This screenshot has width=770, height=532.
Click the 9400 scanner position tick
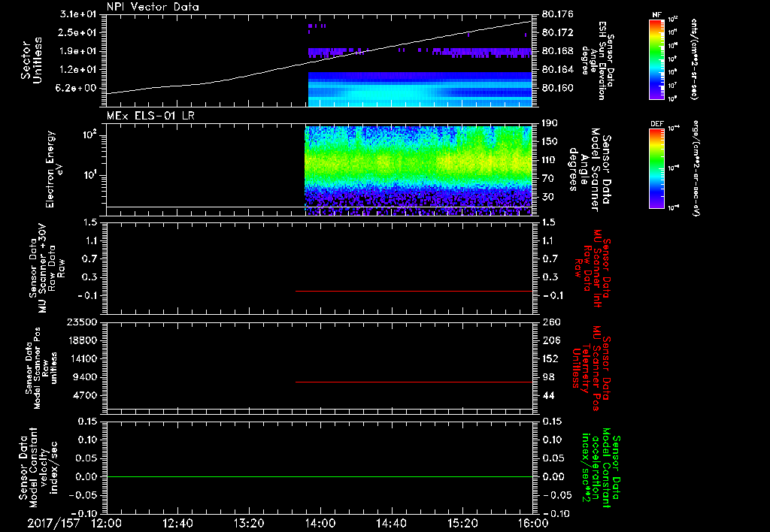pyautogui.click(x=85, y=377)
